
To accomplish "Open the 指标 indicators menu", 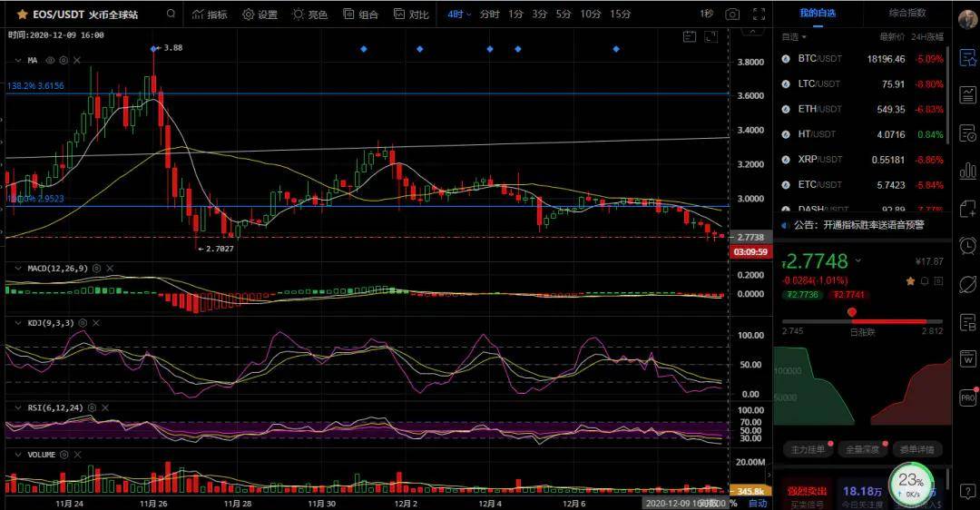I will tap(210, 14).
